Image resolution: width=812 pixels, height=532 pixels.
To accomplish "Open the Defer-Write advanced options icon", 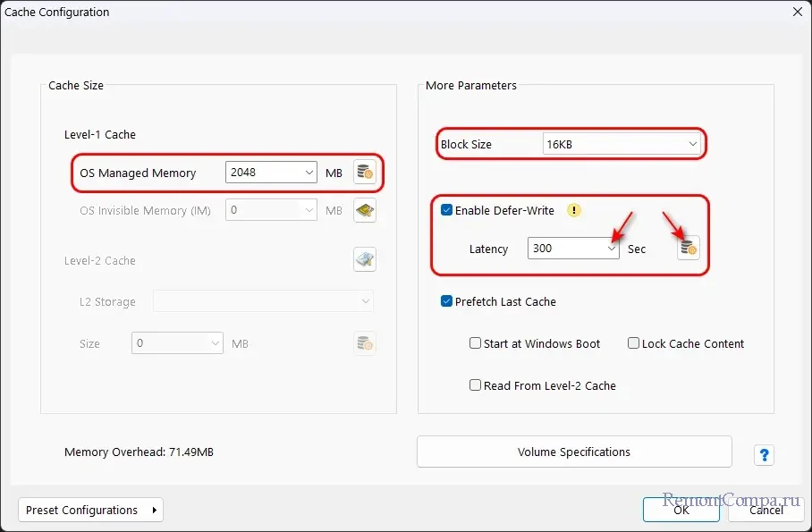I will [688, 249].
